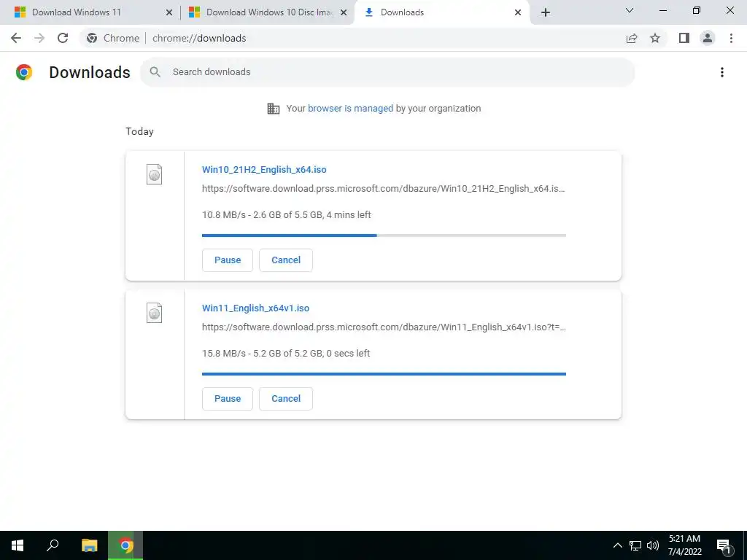747x560 pixels.
Task: Click the managed organization building icon
Action: [x=274, y=109]
